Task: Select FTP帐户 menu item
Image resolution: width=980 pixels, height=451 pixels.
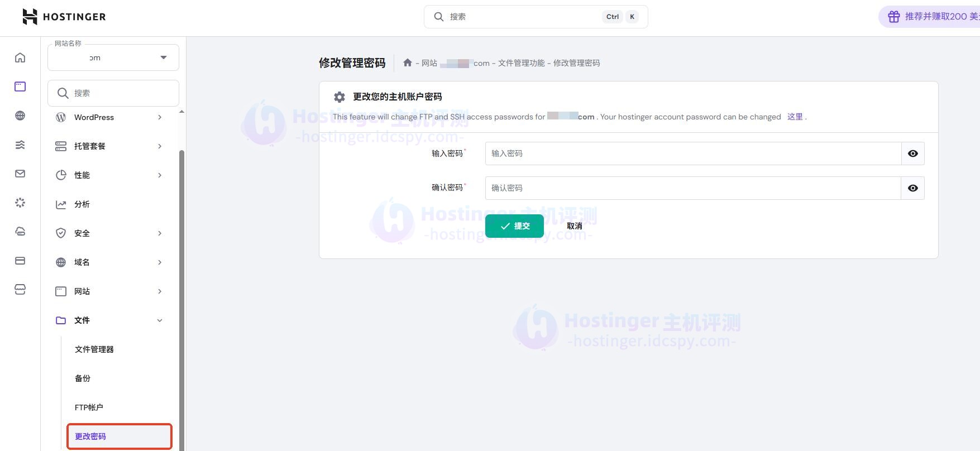Action: (89, 407)
